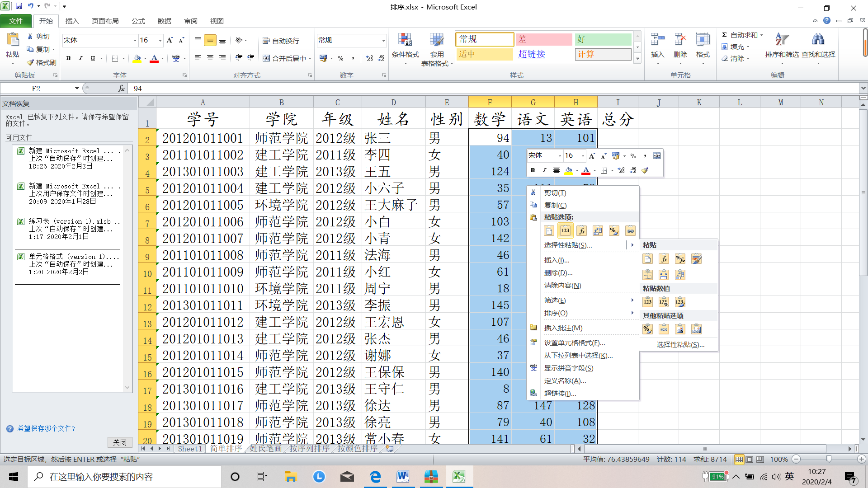The height and width of the screenshot is (488, 868).
Task: Click the Insert Function fx button
Action: 121,89
